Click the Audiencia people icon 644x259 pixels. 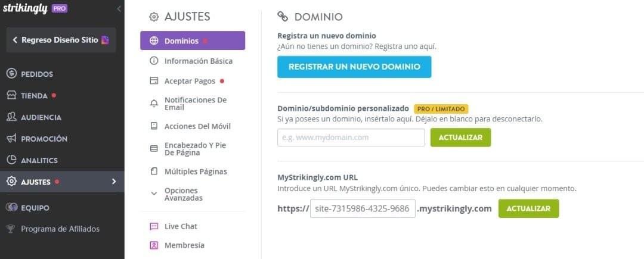(12, 117)
